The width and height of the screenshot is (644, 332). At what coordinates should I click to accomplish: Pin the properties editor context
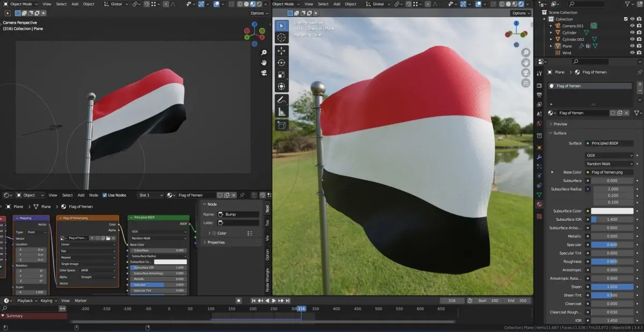[639, 71]
